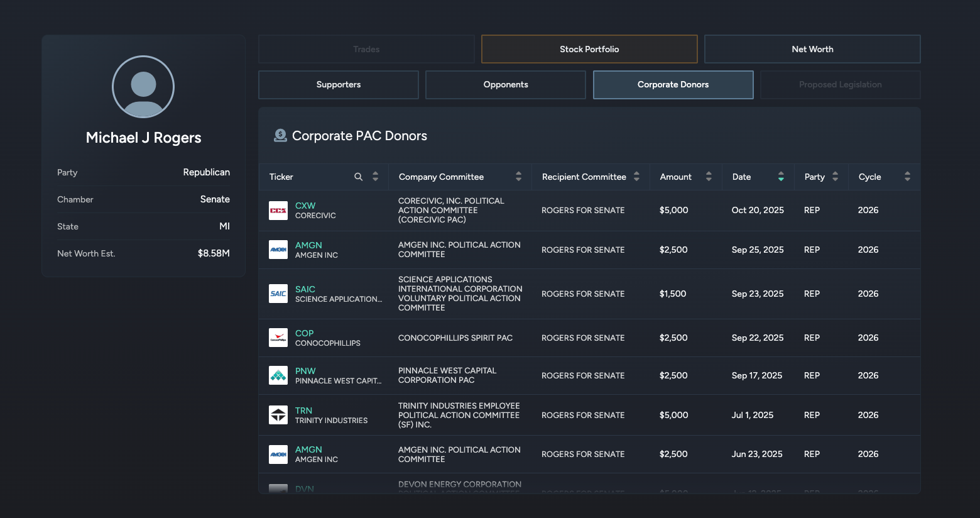
Task: Click the ConocoPhillips logo icon
Action: [x=278, y=338]
